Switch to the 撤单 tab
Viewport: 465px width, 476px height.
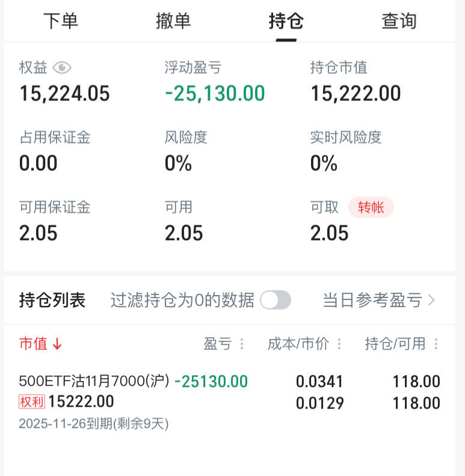(173, 22)
